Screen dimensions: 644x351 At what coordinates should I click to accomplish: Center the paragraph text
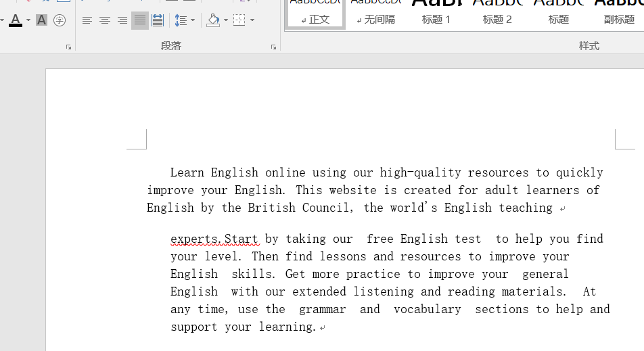click(x=105, y=20)
